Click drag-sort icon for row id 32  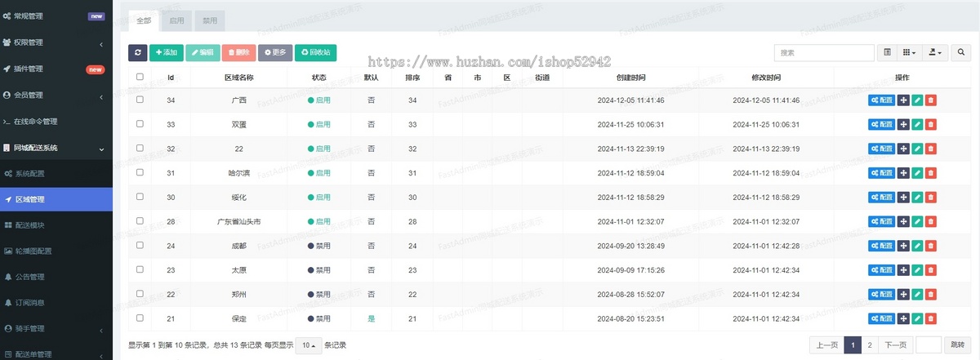point(903,149)
